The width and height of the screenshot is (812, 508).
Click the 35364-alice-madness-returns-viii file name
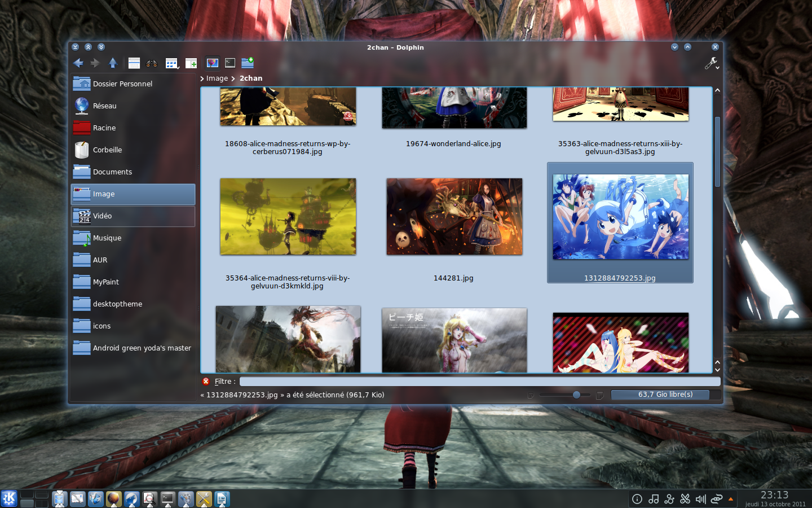(x=288, y=282)
